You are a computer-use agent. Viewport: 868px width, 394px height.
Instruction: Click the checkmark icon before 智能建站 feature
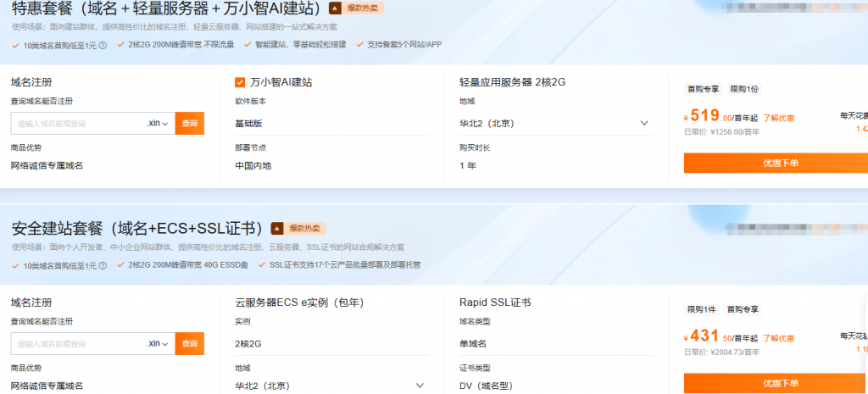click(248, 45)
